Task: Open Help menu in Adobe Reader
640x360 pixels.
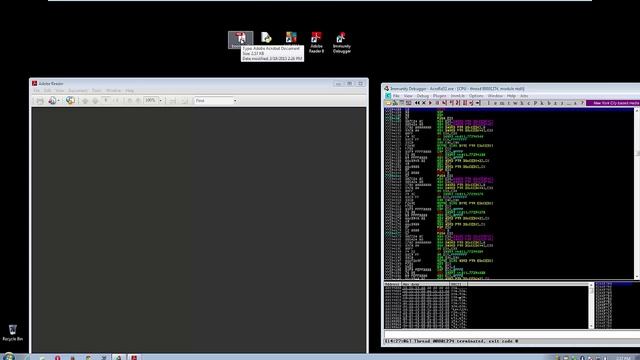Action: pyautogui.click(x=129, y=91)
